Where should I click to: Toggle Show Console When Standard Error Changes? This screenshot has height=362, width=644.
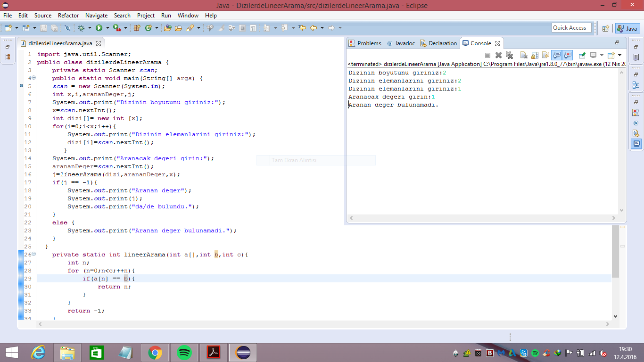[x=568, y=55]
